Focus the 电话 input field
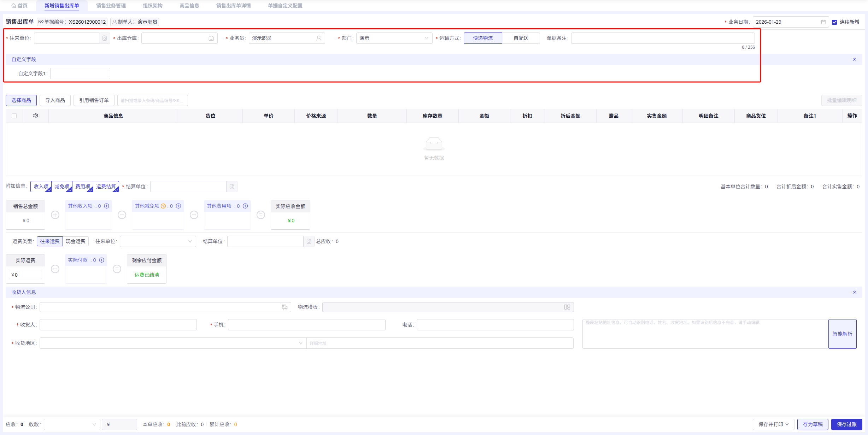 click(495, 325)
